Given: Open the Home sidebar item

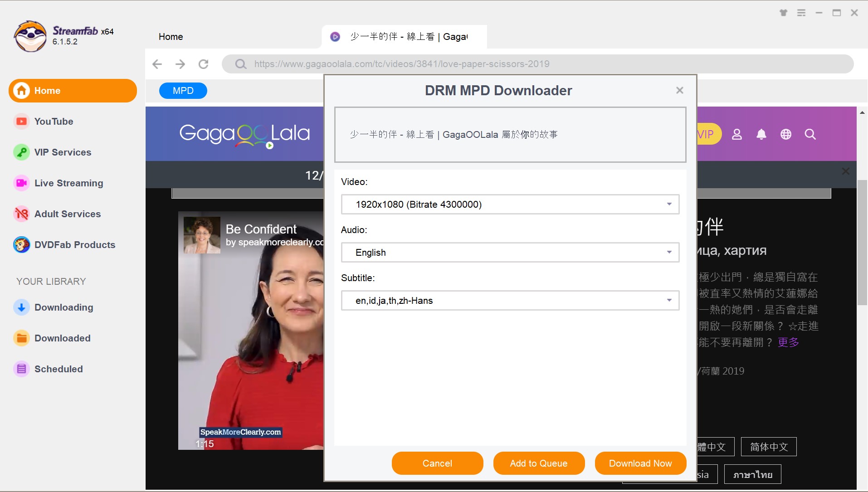Looking at the screenshot, I should 73,91.
